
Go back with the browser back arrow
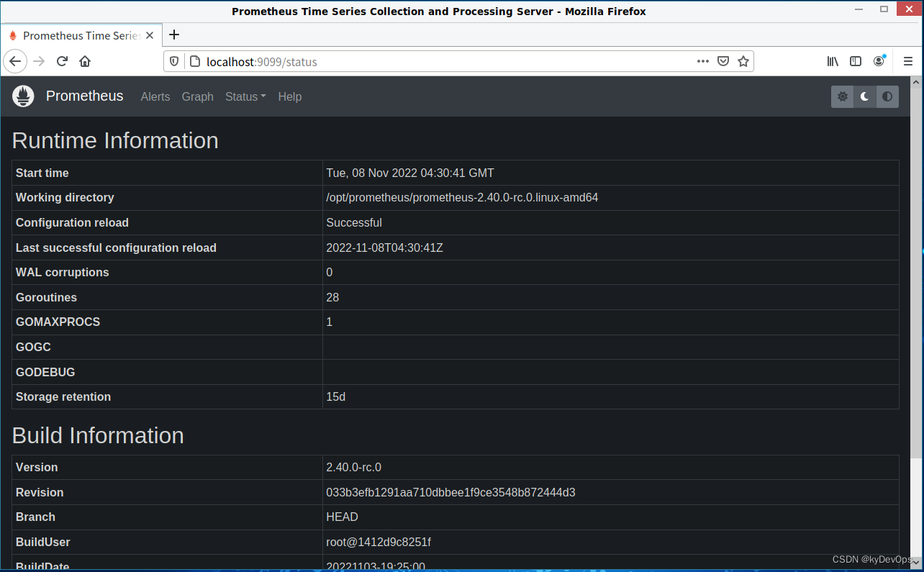coord(15,61)
